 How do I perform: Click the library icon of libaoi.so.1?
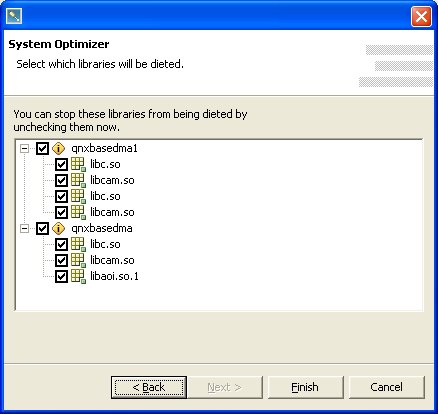[x=78, y=276]
